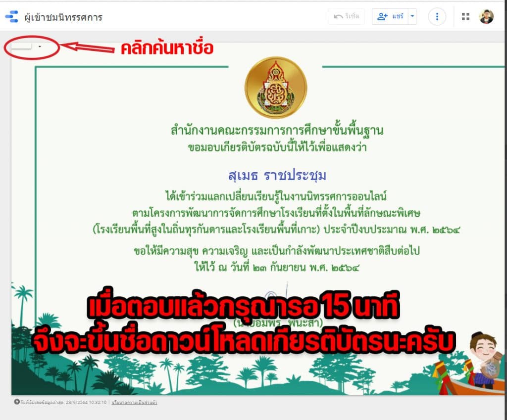Click the gold emblem on the certificate
507x420 pixels.
click(x=275, y=88)
